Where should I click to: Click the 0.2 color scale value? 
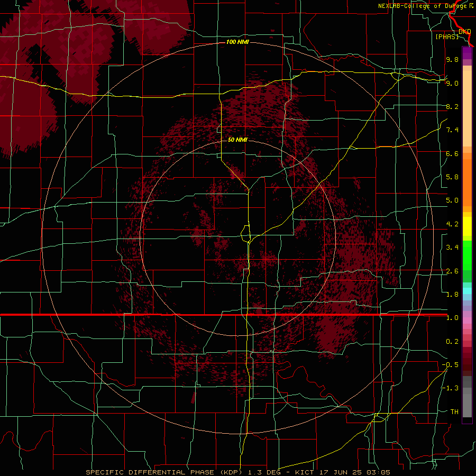(452, 342)
